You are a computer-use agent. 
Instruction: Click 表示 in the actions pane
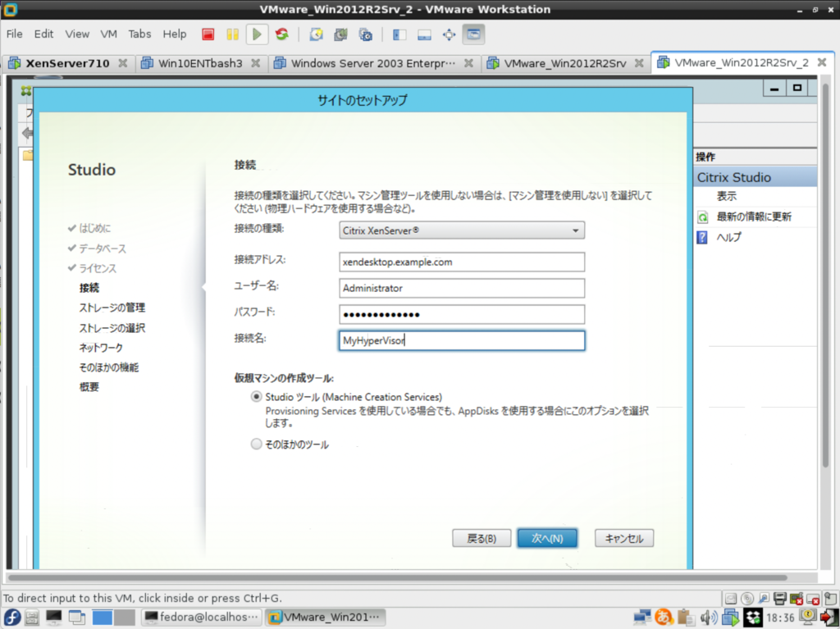pos(727,196)
